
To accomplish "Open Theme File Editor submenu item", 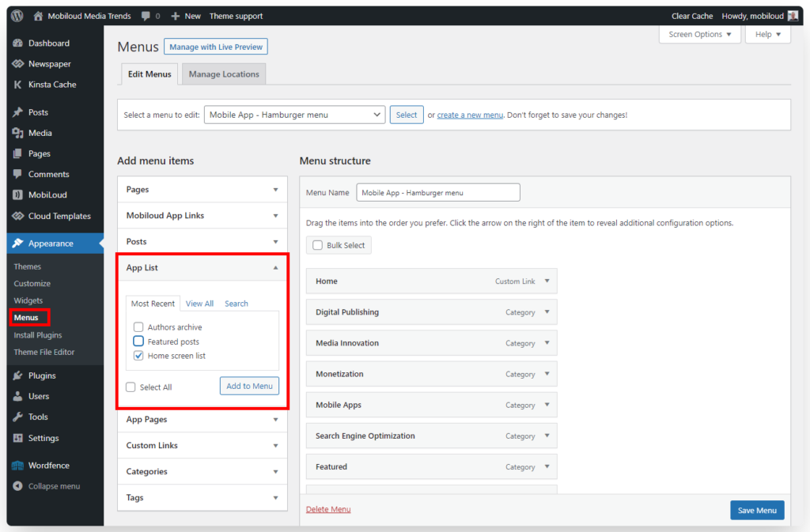I will click(44, 352).
